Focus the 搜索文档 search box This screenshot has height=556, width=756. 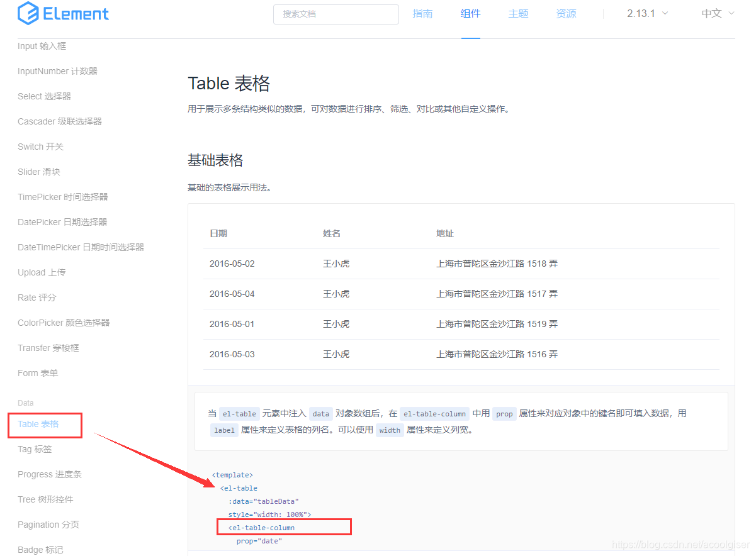[336, 14]
